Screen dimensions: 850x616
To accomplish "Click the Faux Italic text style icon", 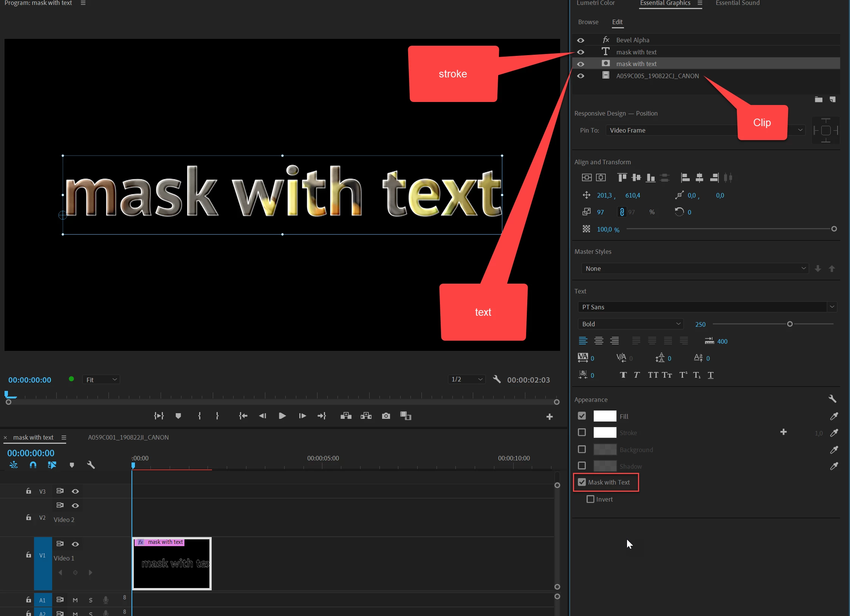I will click(x=637, y=375).
